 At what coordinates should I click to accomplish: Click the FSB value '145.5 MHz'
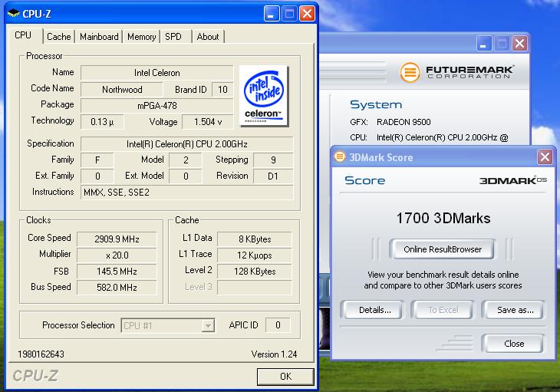117,272
